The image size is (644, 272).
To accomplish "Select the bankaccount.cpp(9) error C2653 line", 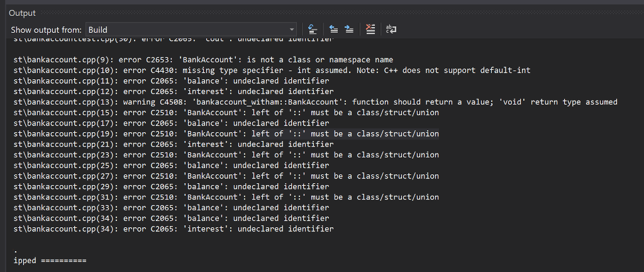I will point(203,60).
